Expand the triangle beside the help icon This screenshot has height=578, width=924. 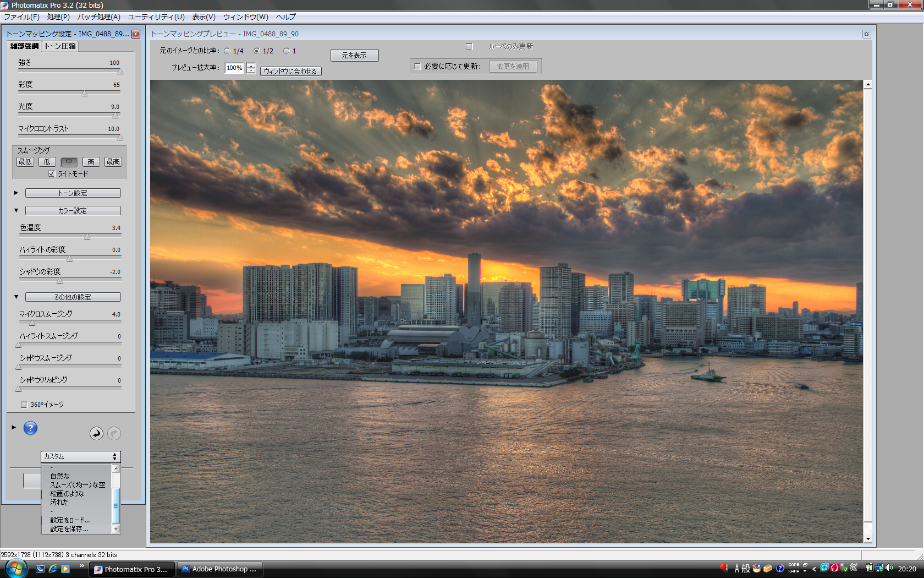[14, 428]
